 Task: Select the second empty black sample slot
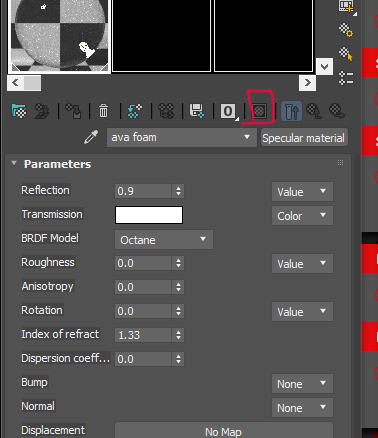pos(161,35)
